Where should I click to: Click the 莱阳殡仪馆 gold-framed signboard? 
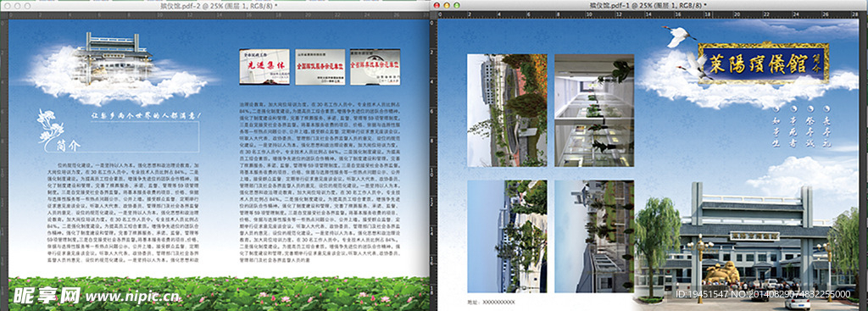click(764, 63)
